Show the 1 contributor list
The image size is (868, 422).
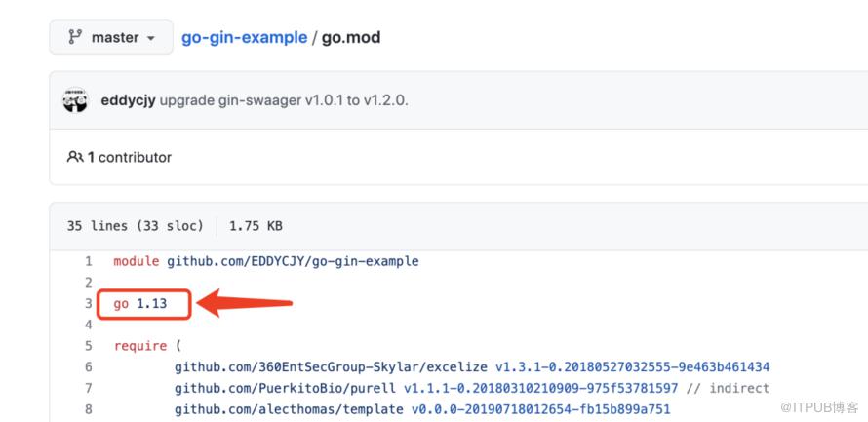[x=130, y=157]
